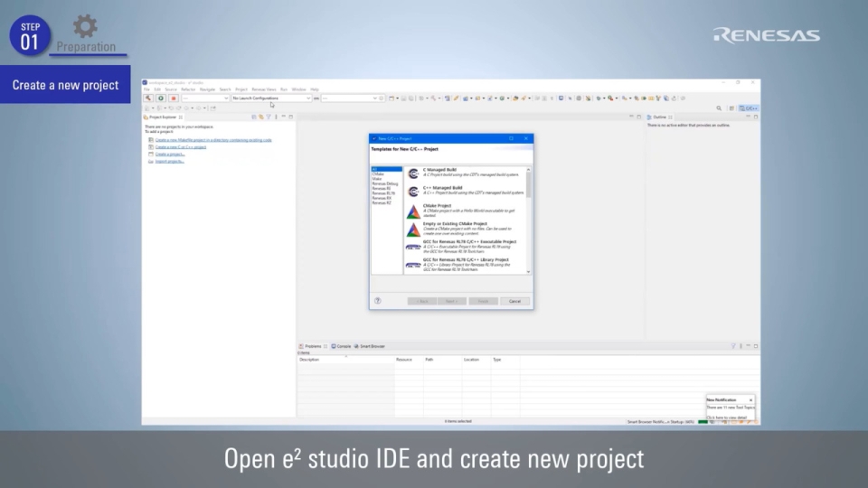Click the Description column header
This screenshot has height=488, width=868.
(x=345, y=360)
